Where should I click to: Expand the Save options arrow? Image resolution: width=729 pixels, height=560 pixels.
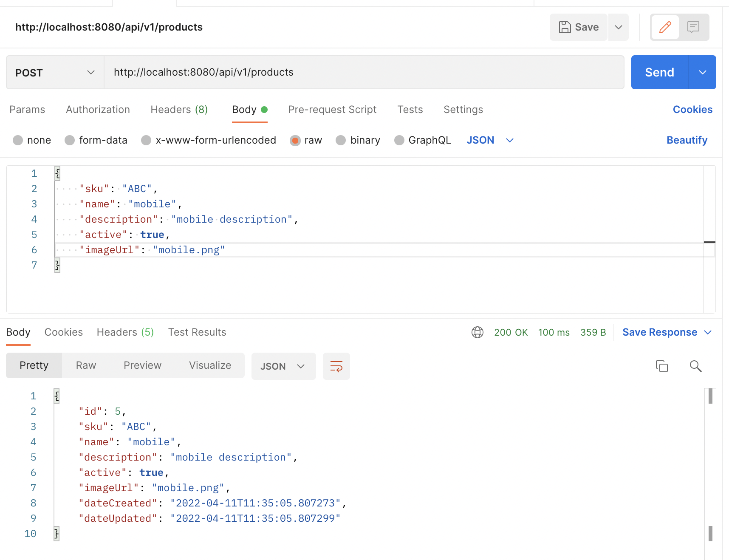(x=619, y=27)
